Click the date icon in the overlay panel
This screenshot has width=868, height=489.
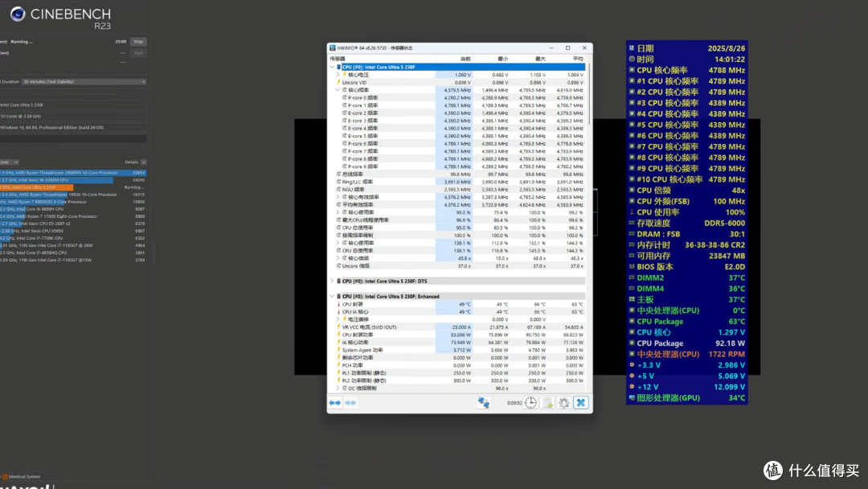click(632, 48)
